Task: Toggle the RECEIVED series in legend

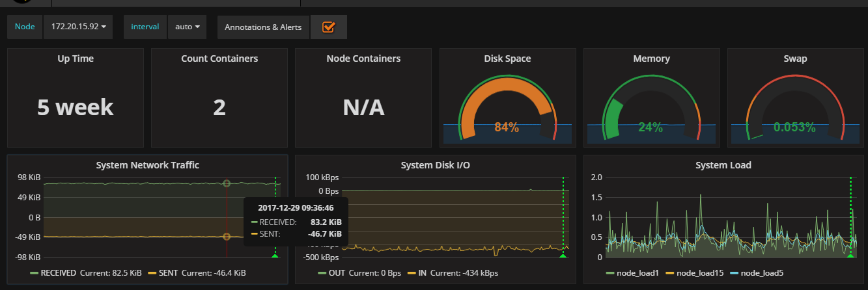Action: [x=59, y=272]
